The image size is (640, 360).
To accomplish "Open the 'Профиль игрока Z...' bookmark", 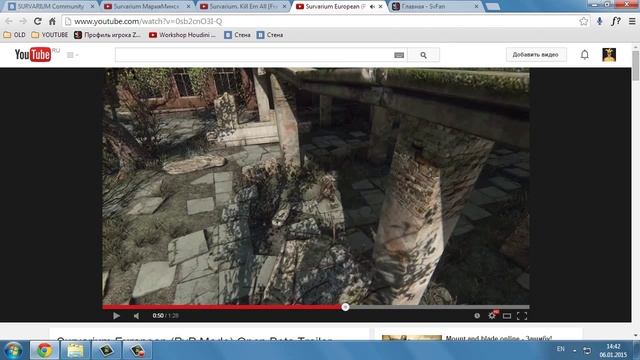I will pyautogui.click(x=107, y=35).
